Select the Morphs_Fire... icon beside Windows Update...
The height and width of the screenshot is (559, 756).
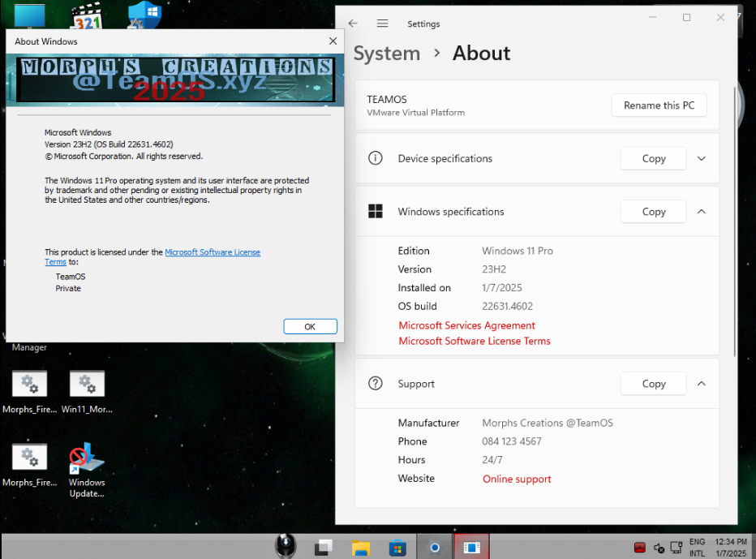[29, 465]
